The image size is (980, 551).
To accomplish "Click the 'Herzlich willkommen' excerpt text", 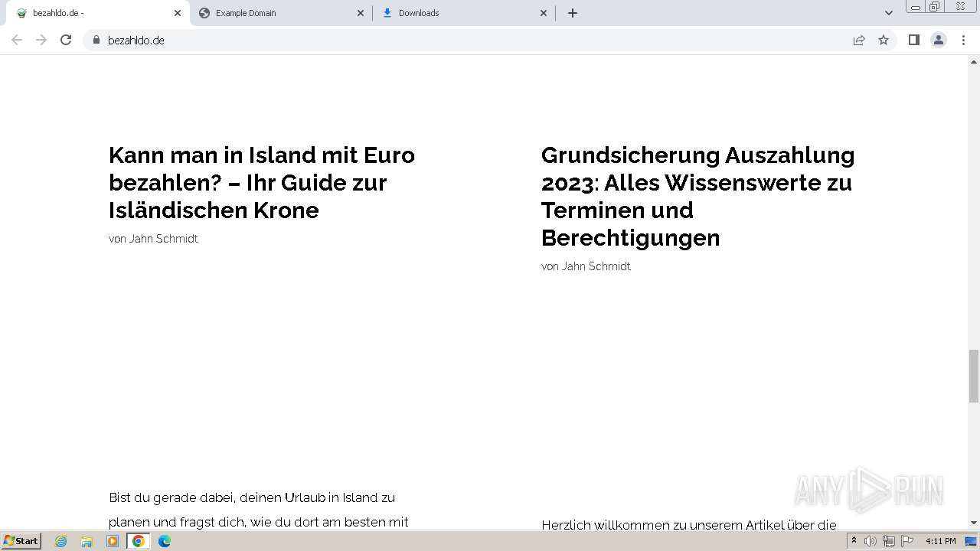I will pyautogui.click(x=689, y=525).
